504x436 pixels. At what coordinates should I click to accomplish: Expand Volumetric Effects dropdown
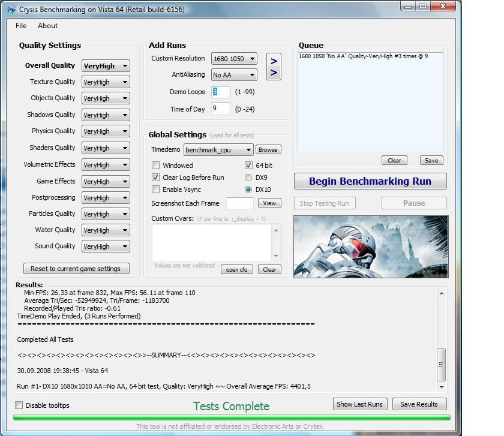[x=106, y=165]
